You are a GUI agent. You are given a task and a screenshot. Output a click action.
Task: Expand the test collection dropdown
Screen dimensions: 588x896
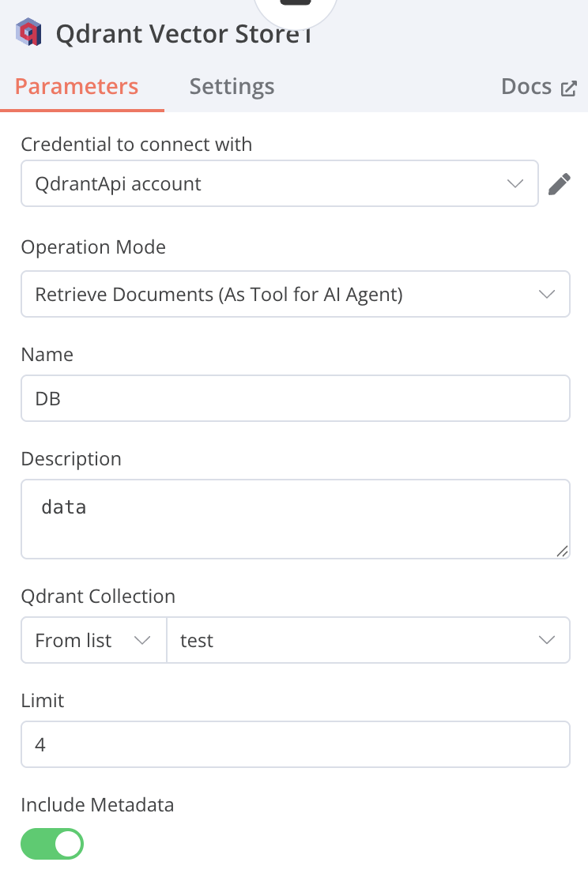(368, 640)
